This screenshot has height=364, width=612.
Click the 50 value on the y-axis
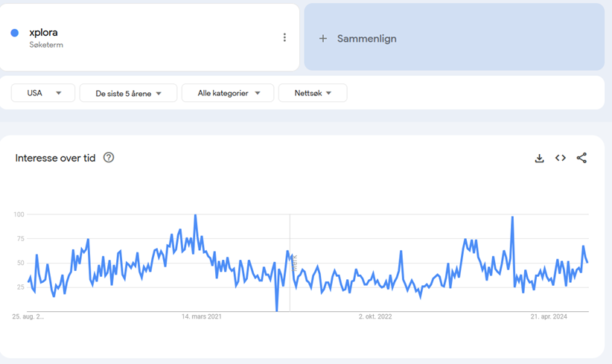point(21,263)
